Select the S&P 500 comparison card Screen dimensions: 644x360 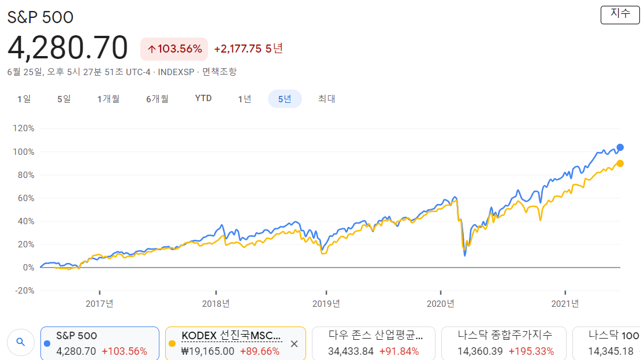tap(100, 344)
